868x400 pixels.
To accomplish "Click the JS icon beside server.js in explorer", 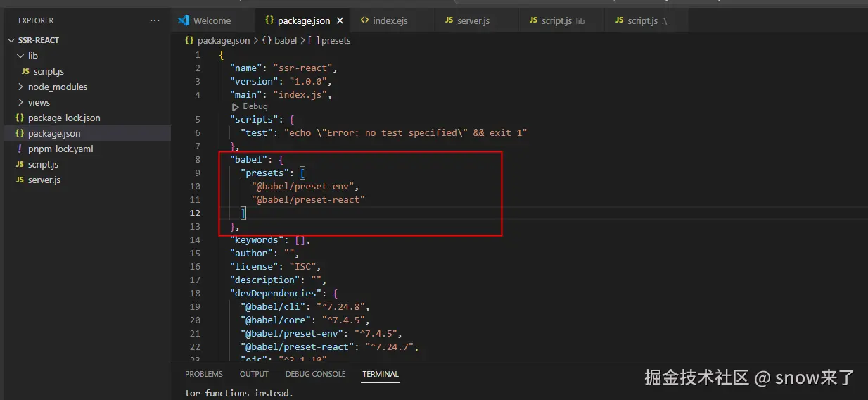I will (x=20, y=180).
